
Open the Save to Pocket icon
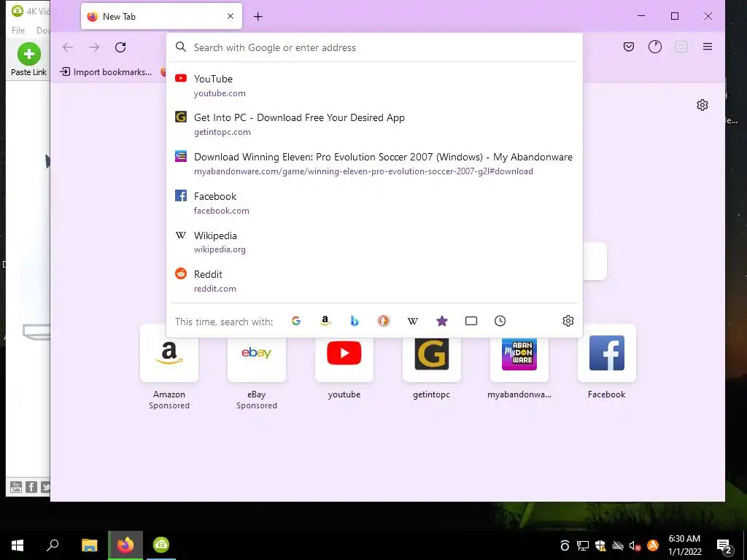(x=629, y=47)
